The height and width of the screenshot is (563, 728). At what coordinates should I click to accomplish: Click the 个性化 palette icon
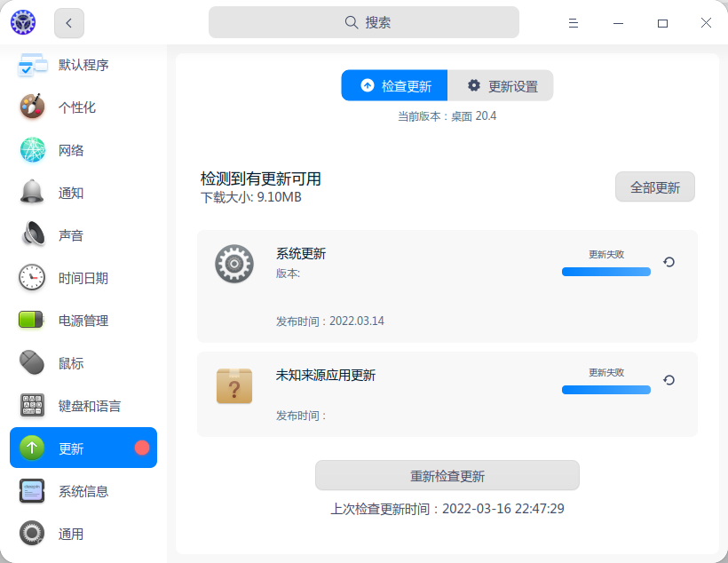[x=32, y=107]
